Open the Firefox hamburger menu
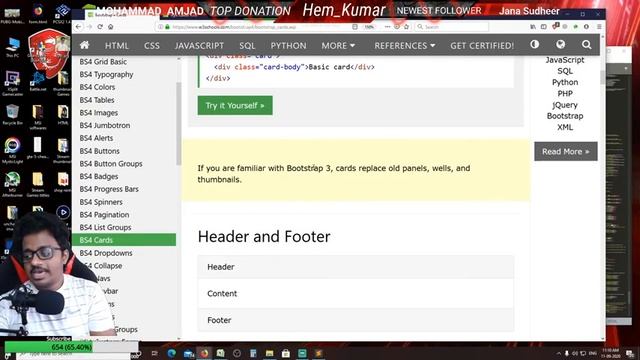The width and height of the screenshot is (640, 360). coord(599,27)
